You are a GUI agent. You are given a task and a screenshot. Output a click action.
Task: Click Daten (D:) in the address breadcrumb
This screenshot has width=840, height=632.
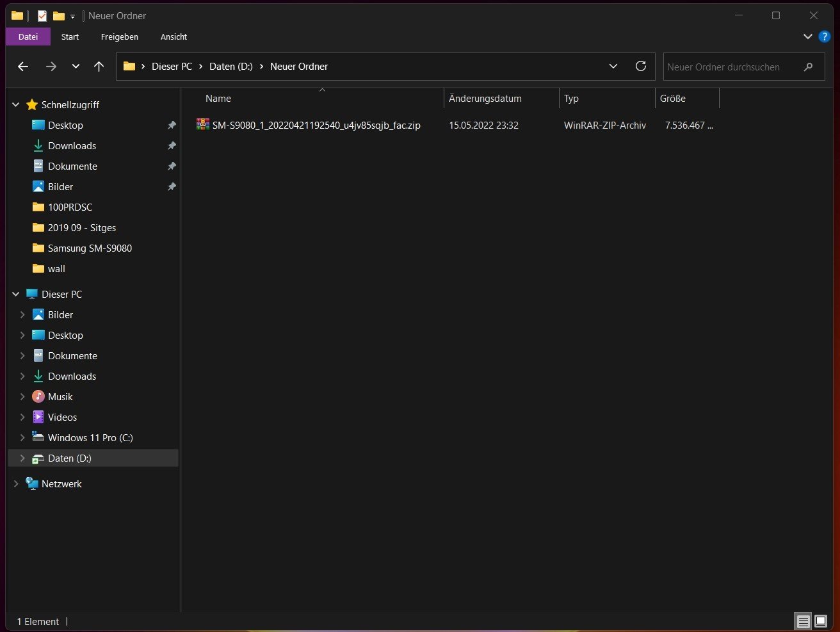[231, 67]
